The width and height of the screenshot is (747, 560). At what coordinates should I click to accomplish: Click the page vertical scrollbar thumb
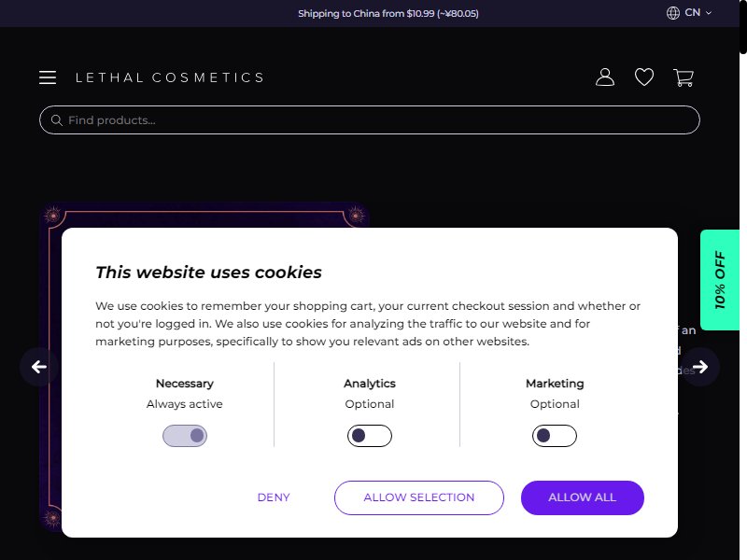[x=743, y=26]
